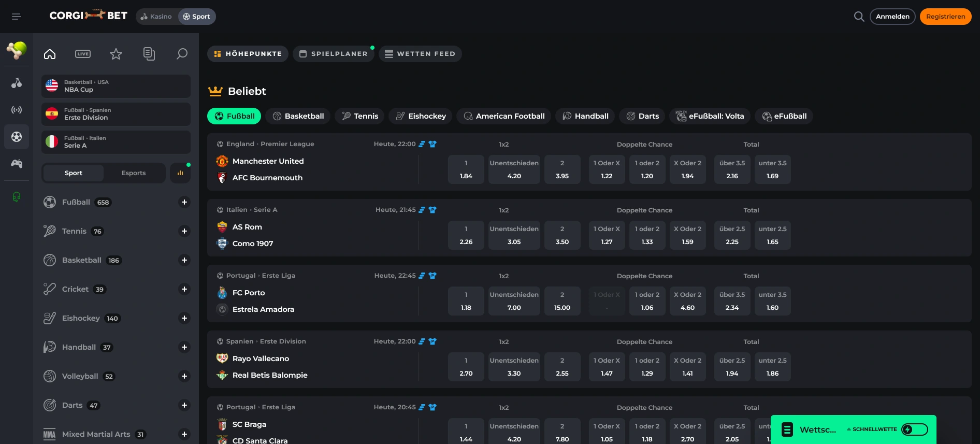
Task: Select the Darts popular filter chip
Action: click(642, 116)
